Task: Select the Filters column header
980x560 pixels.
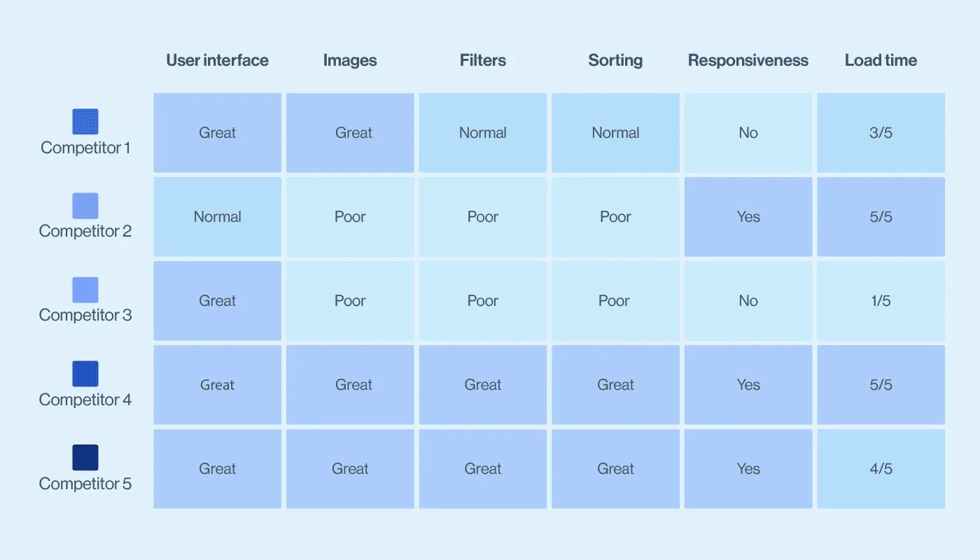Action: (483, 60)
